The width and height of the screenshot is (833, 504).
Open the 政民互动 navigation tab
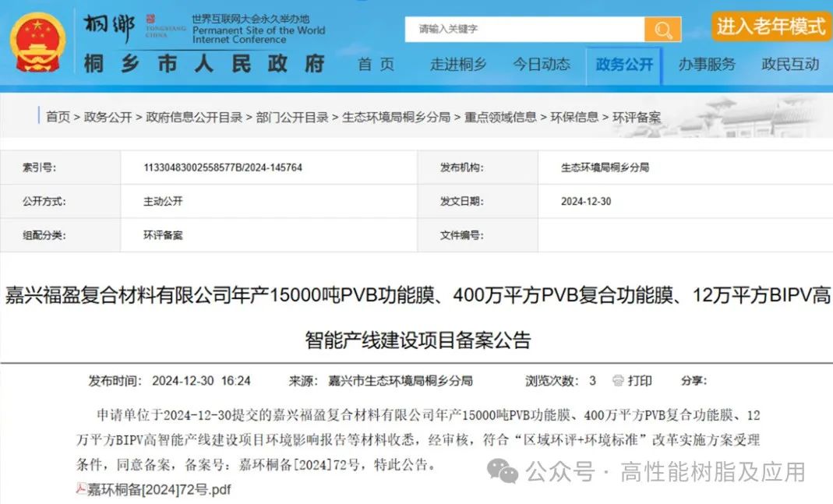point(790,65)
